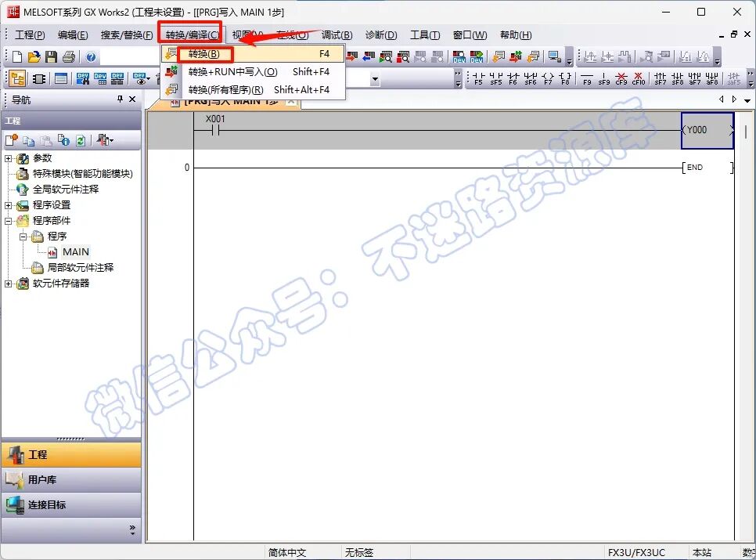Pin the 导航 navigation panel

tap(120, 99)
